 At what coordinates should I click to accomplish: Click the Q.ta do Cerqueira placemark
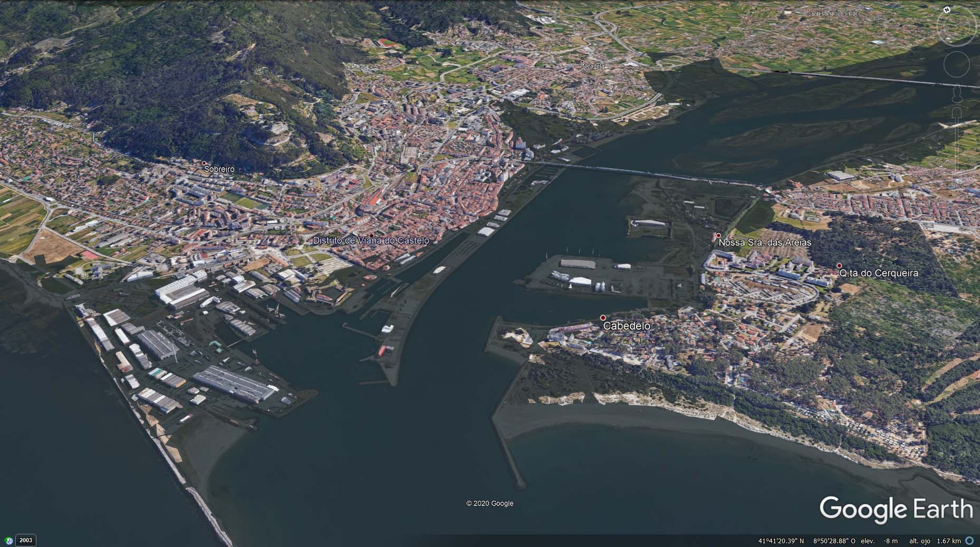[839, 266]
